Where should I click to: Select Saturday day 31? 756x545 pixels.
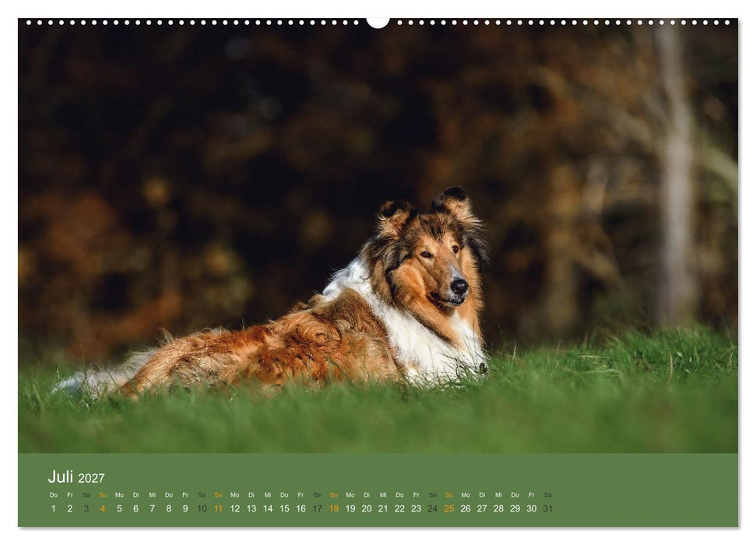pos(547,508)
